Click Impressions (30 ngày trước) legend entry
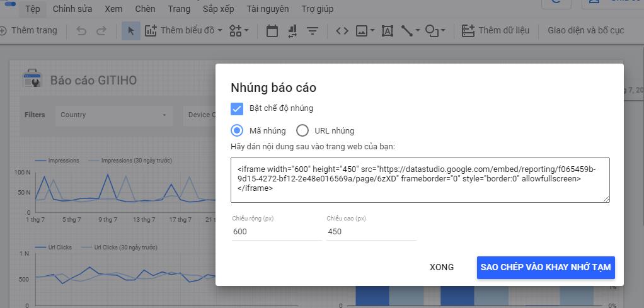 pyautogui.click(x=130, y=161)
